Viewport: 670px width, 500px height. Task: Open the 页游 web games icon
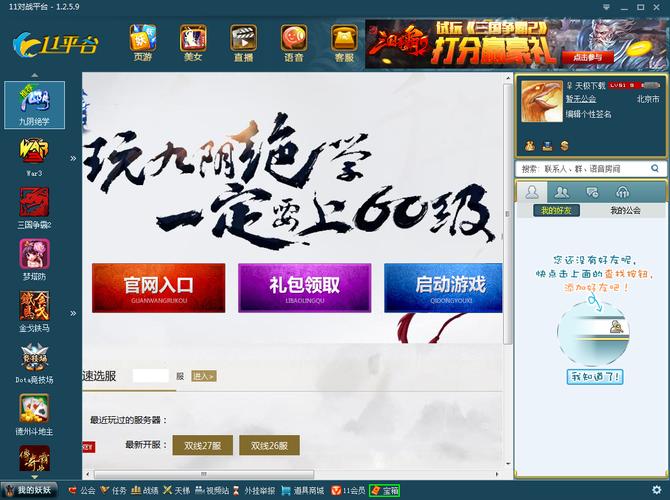click(143, 44)
